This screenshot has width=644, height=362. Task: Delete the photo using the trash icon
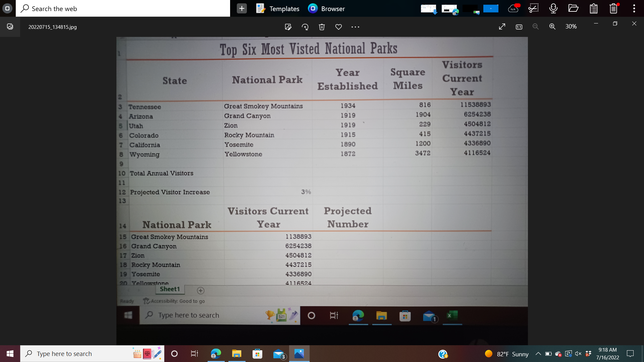(x=322, y=27)
